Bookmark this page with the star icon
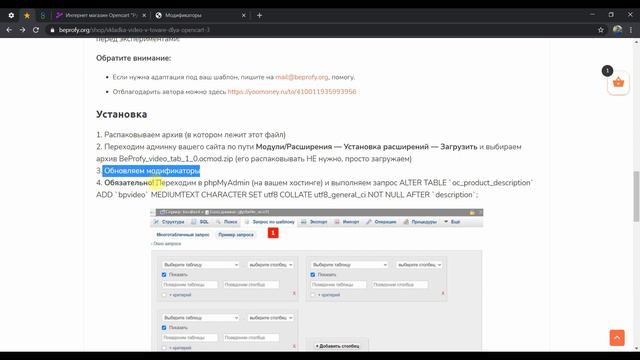The width and height of the screenshot is (640, 360). point(600,30)
